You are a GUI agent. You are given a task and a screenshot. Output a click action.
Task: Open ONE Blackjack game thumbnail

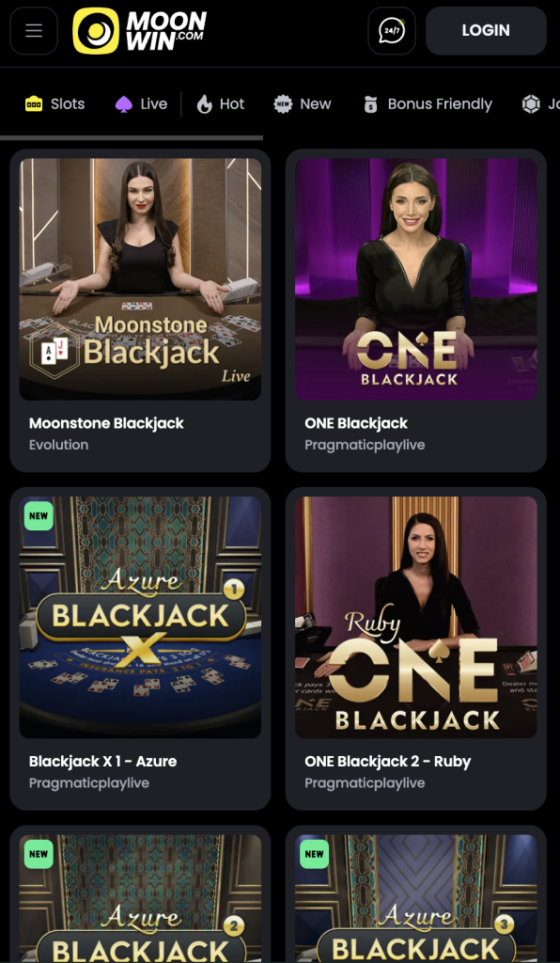(x=416, y=279)
